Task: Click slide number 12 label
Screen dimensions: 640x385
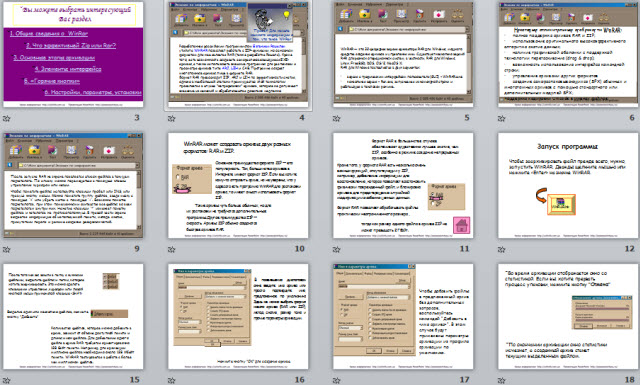Action: pyautogui.click(x=629, y=249)
